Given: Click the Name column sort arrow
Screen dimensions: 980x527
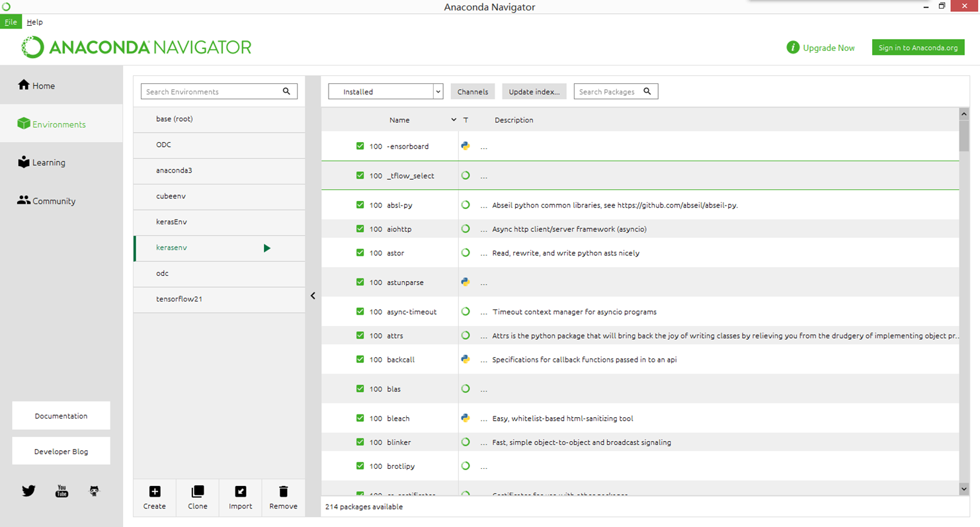Looking at the screenshot, I should (x=454, y=120).
